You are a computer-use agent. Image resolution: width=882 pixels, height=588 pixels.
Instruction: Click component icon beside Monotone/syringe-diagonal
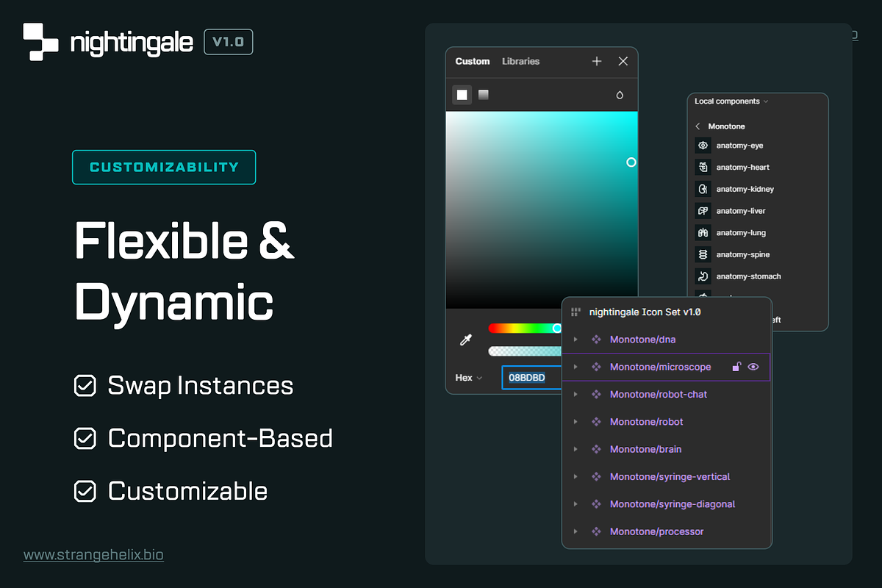(596, 504)
